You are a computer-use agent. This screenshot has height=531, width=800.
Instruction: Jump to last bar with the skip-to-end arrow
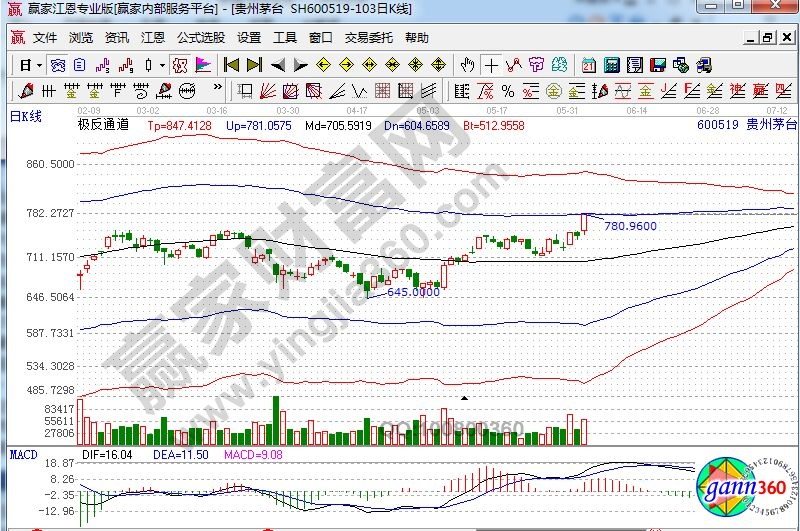[x=254, y=66]
